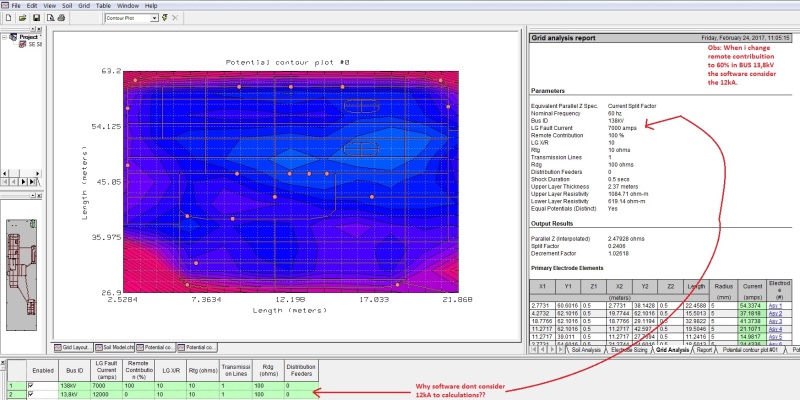Click the grid layout thumbnail preview
The image size is (800, 400).
[22, 275]
